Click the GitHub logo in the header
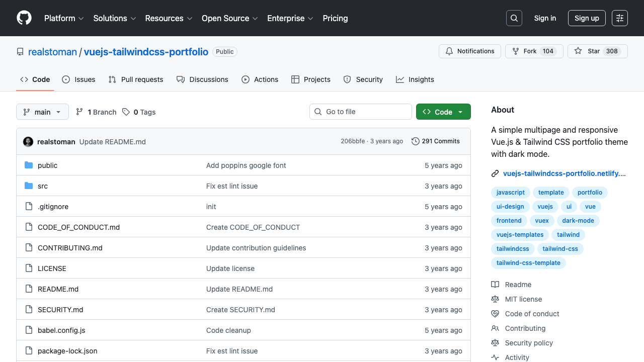Viewport: 644px width, 362px height. [x=24, y=18]
